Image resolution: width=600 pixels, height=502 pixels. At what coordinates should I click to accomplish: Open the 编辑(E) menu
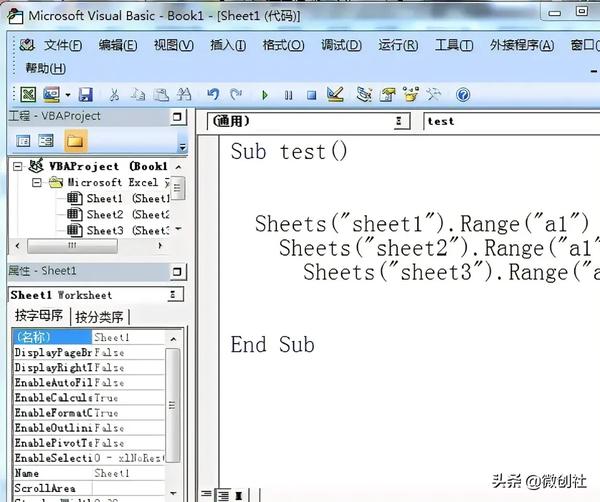point(118,46)
